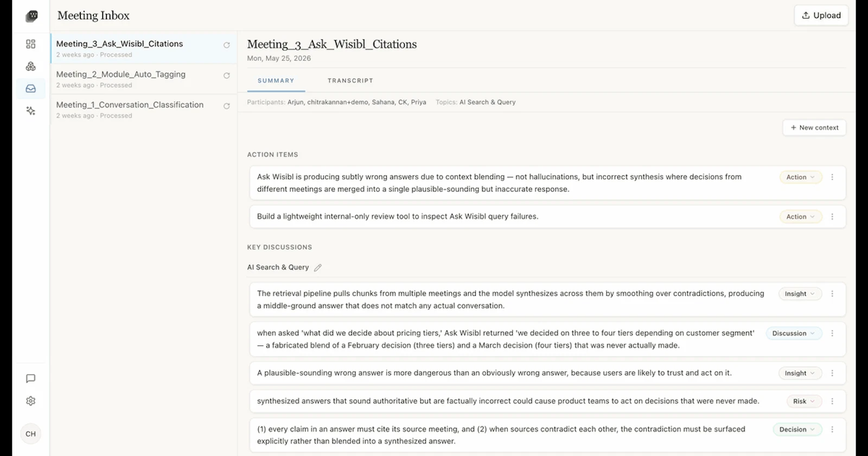Reprocess Meeting_3_Ask_Wisibl_Citations via refresh icon
The height and width of the screenshot is (456, 868).
click(227, 45)
